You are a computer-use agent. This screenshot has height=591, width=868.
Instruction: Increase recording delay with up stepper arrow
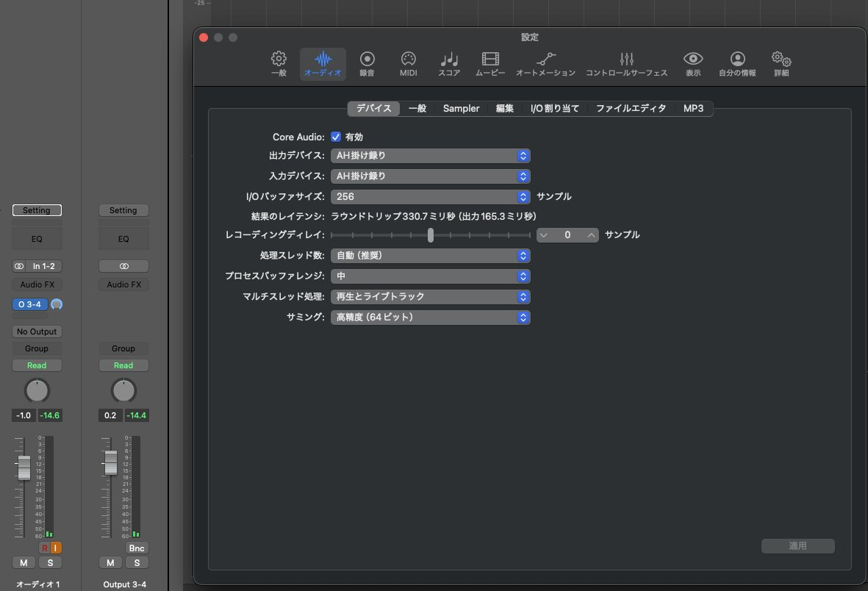[x=591, y=235]
